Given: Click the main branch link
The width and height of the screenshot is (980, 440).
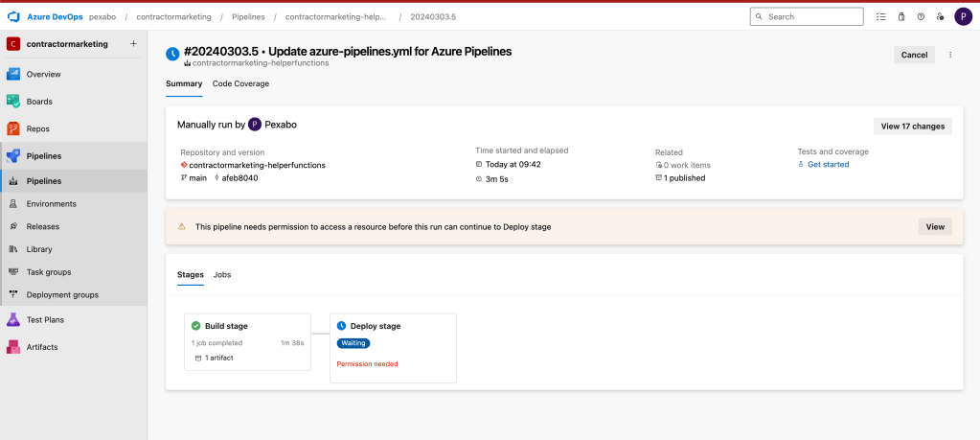Looking at the screenshot, I should pos(197,178).
